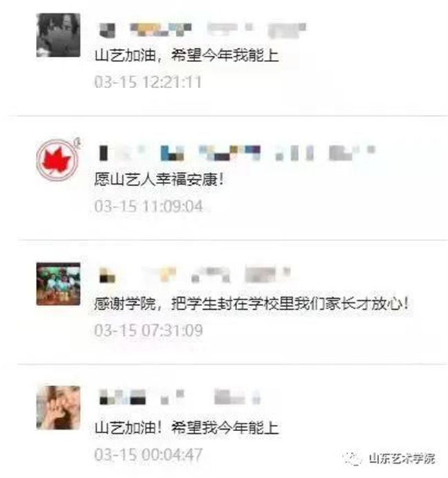Select the comment "山艺加油,希望今年我能上"

[x=187, y=56]
